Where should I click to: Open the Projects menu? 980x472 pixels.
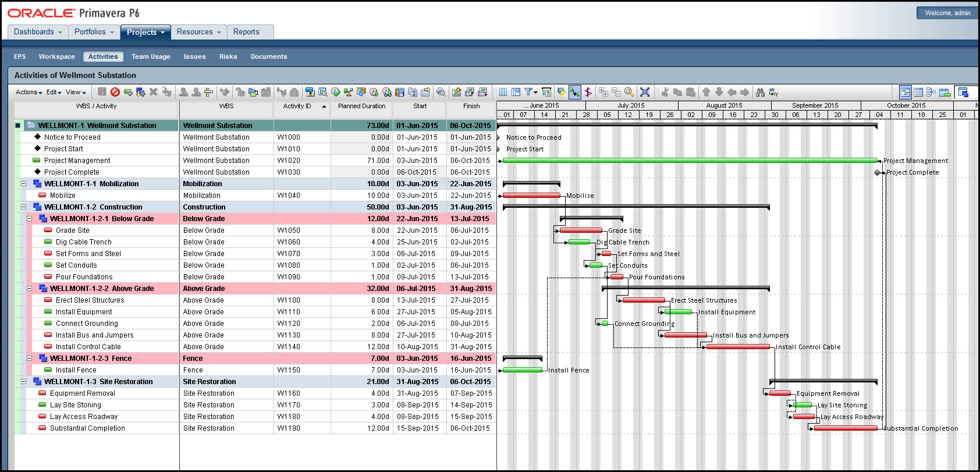click(145, 32)
